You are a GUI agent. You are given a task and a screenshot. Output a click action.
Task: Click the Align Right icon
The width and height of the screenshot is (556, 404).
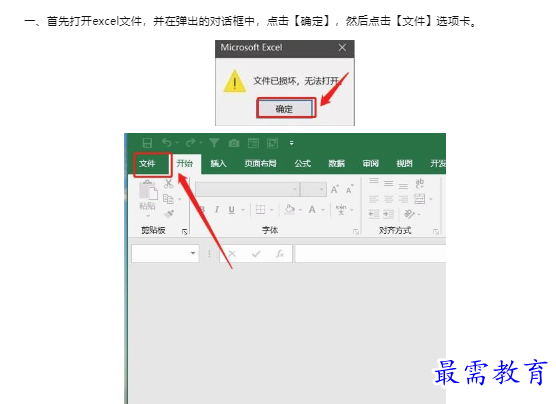point(403,199)
